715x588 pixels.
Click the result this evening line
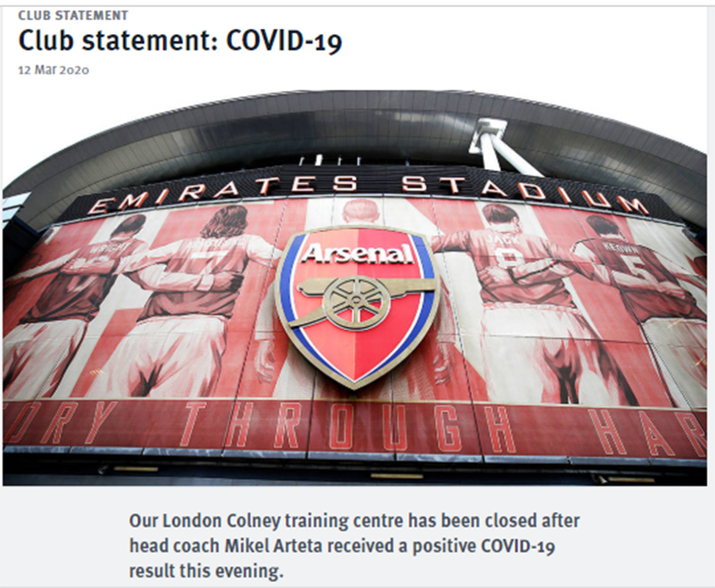(x=206, y=571)
